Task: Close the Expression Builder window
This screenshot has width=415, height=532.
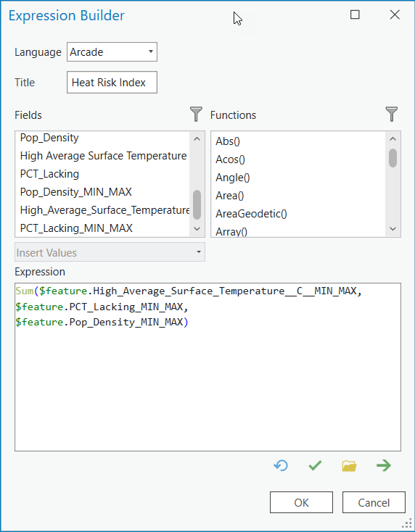Action: coord(395,14)
